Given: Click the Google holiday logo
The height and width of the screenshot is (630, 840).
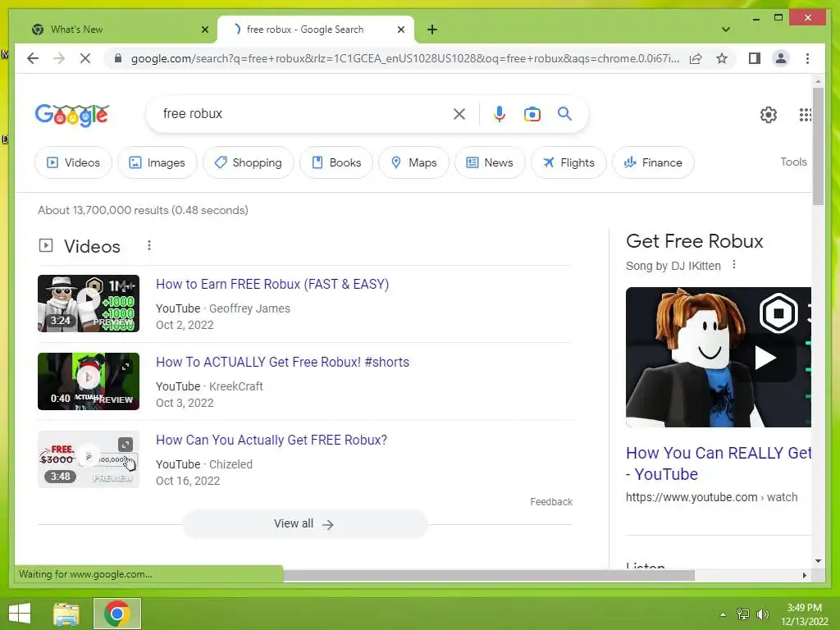Looking at the screenshot, I should coord(72,115).
